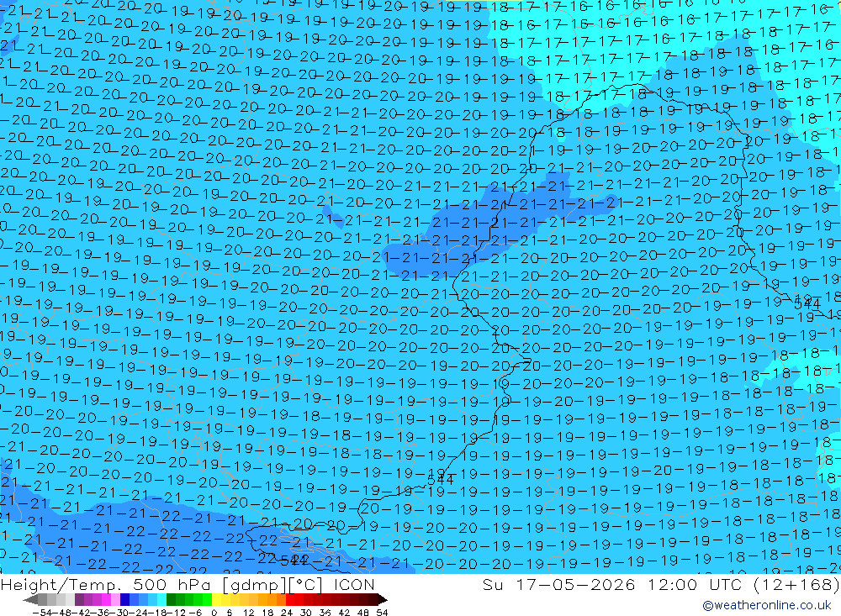The height and width of the screenshot is (616, 841).
Task: Select the yellow swatch above the 0 label
Action: [x=217, y=599]
